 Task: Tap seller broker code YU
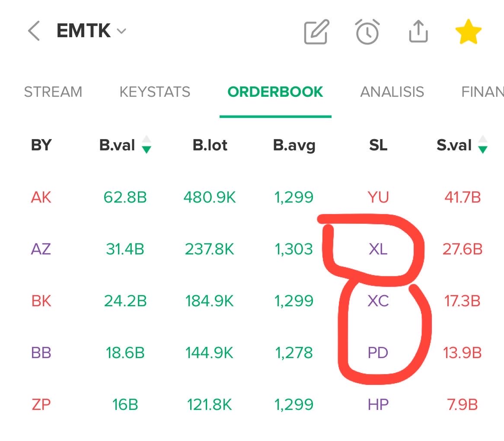[378, 197]
